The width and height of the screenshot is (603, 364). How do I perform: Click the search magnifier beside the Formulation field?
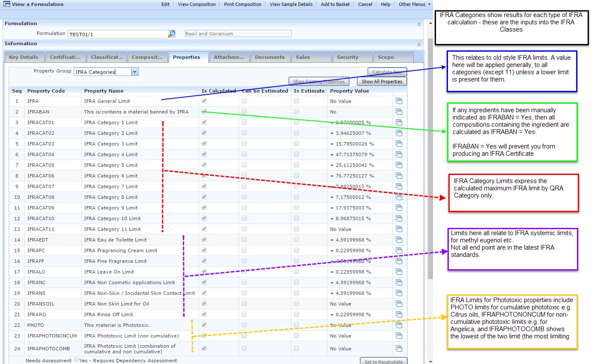click(x=171, y=33)
